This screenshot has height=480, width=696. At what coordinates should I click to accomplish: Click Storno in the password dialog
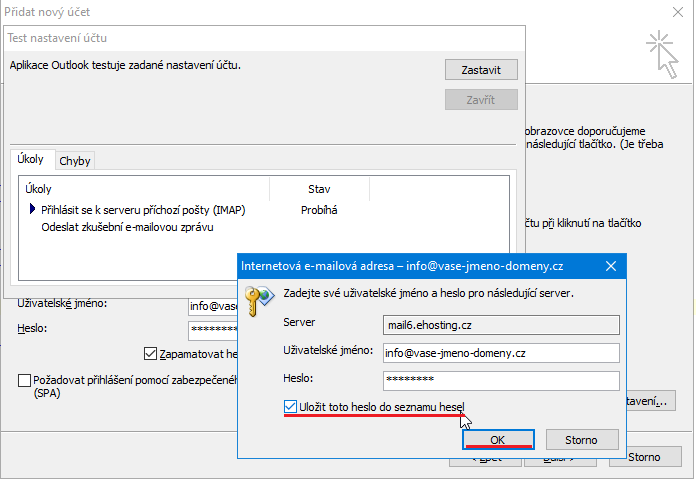(x=581, y=440)
